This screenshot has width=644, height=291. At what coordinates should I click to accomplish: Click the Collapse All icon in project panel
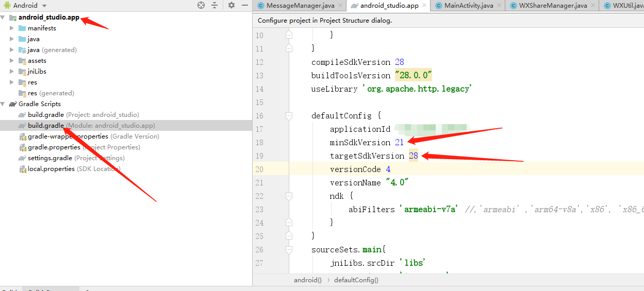(215, 5)
